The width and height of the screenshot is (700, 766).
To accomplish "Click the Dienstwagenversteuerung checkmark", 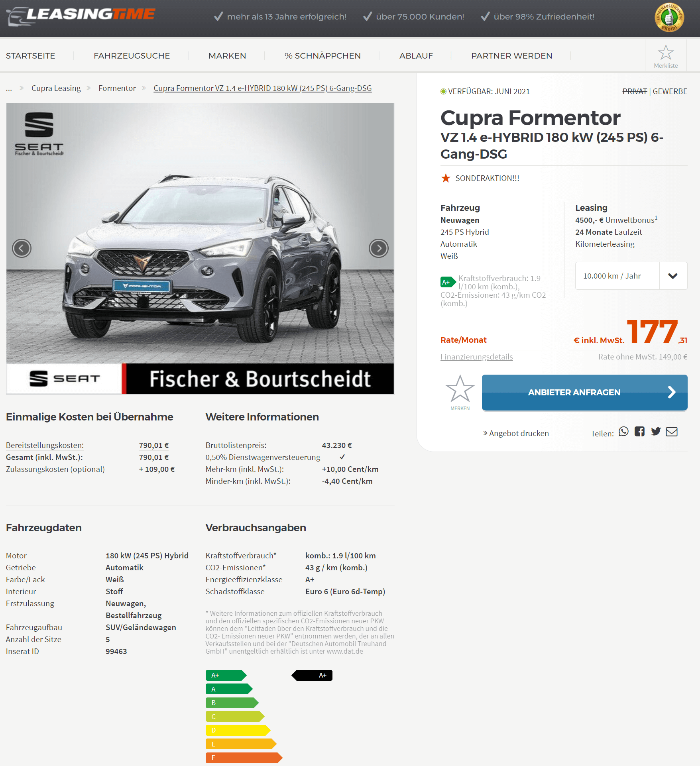I will click(x=342, y=457).
